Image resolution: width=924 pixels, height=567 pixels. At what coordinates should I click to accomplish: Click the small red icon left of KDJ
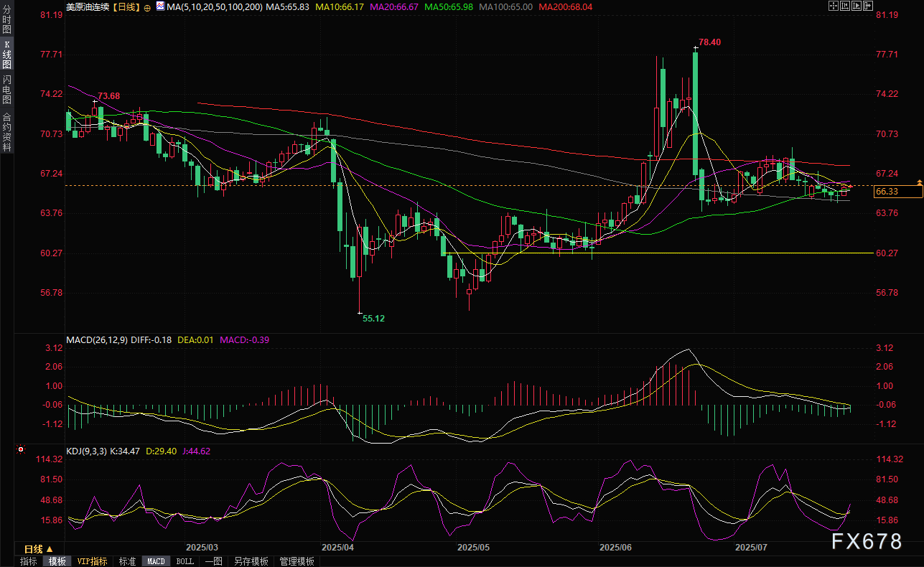point(20,450)
